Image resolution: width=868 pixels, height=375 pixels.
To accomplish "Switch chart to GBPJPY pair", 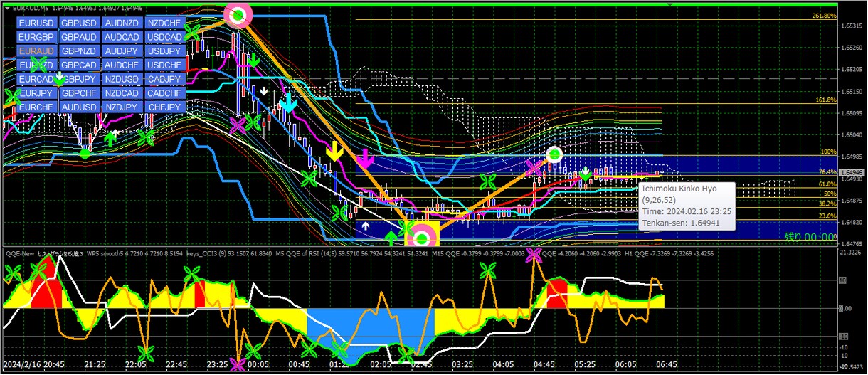I will (x=79, y=79).
